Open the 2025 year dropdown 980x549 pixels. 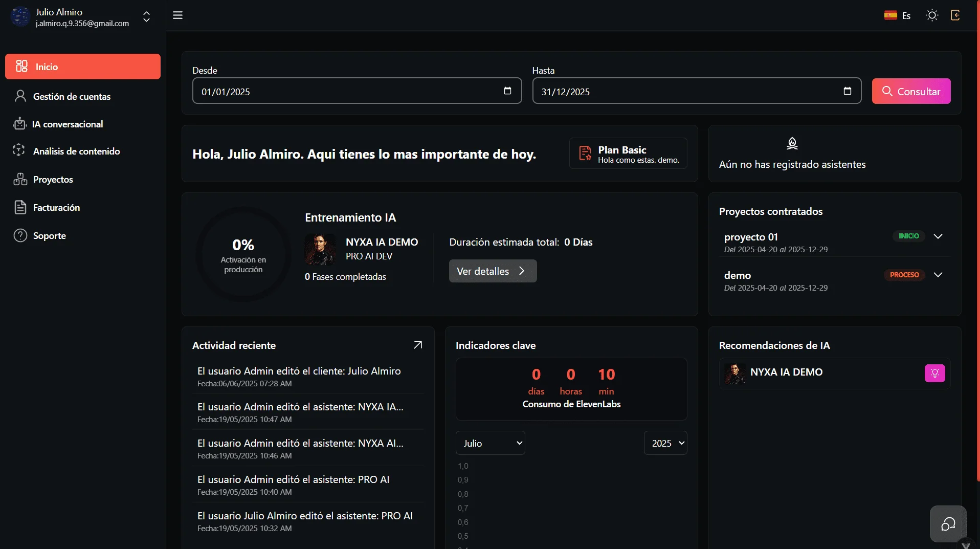click(665, 443)
